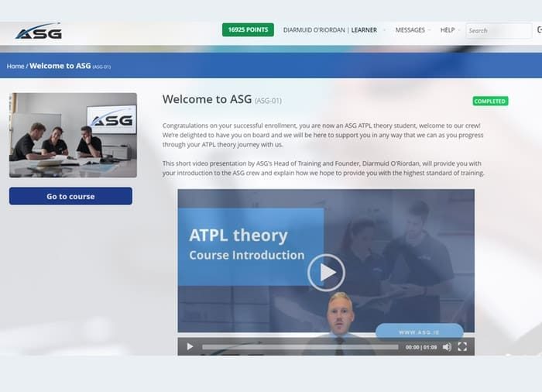This screenshot has height=392, width=542.
Task: Open the HELP menu
Action: point(448,30)
